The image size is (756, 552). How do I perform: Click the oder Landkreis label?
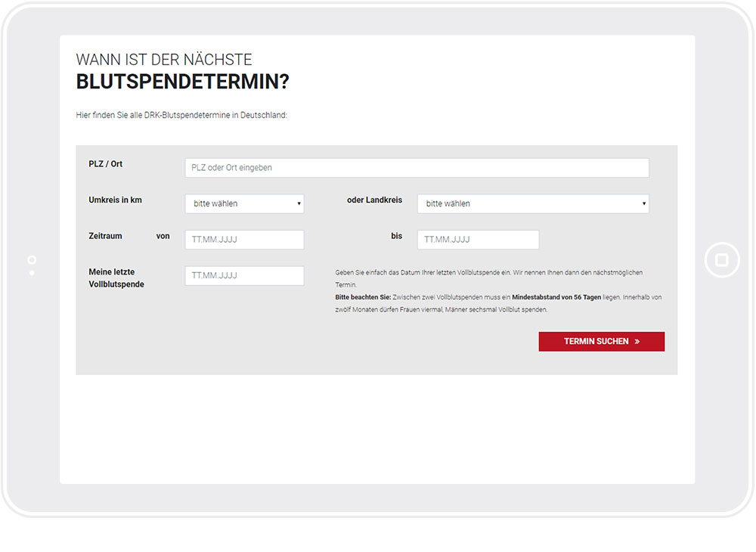(375, 200)
